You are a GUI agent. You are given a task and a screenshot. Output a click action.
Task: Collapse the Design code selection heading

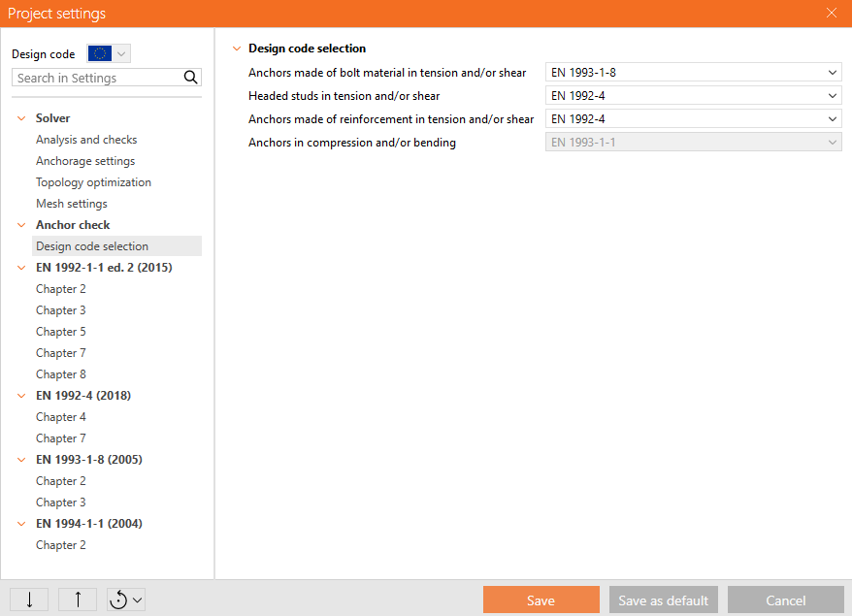[235, 49]
